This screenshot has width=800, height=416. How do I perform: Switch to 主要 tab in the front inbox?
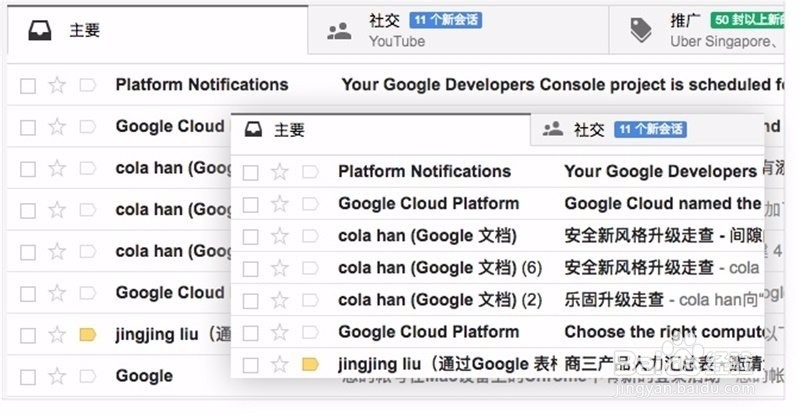pos(381,130)
